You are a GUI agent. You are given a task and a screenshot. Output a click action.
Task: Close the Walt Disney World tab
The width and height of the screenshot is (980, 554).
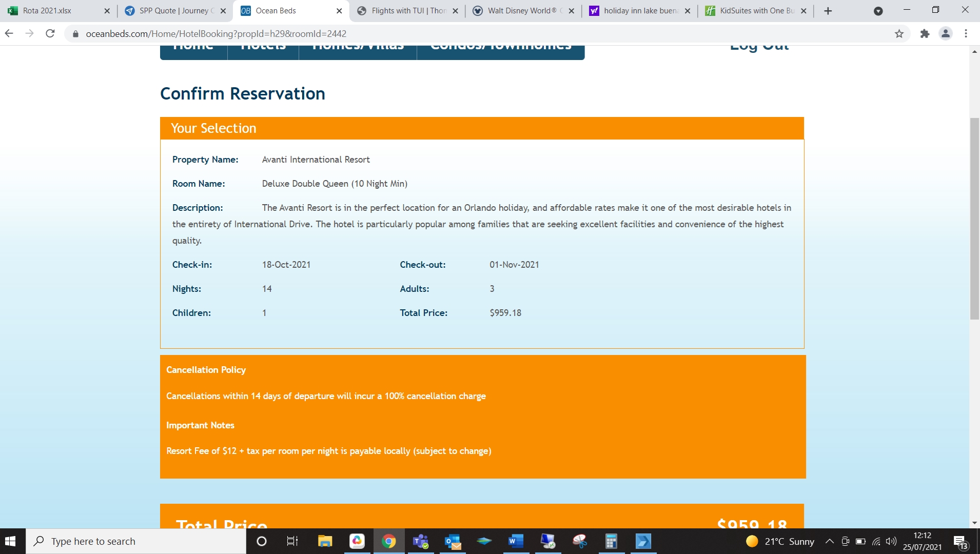tap(571, 11)
